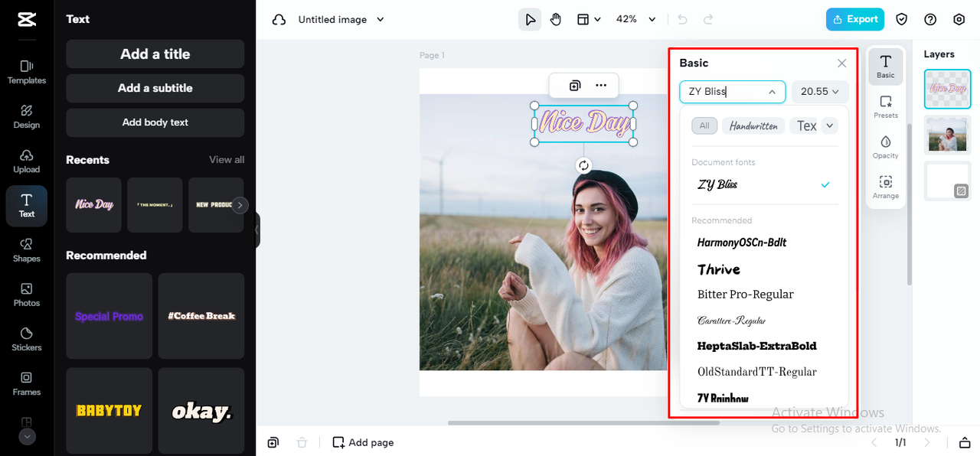Select the blank background layer thumbnail
The image size is (980, 456).
948,181
